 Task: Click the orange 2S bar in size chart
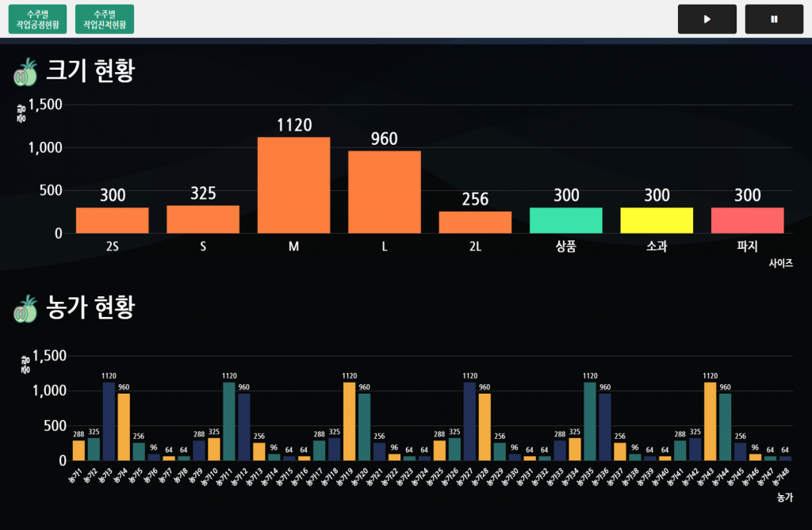[113, 220]
